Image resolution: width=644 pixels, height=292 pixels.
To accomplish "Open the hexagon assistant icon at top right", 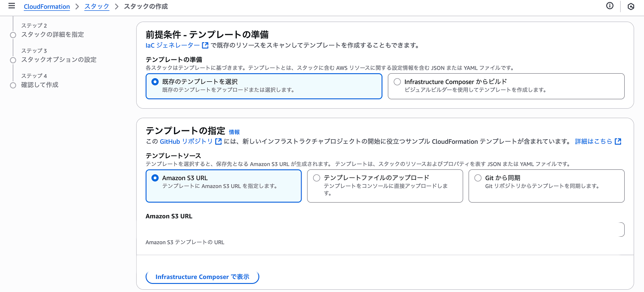I will click(x=631, y=6).
